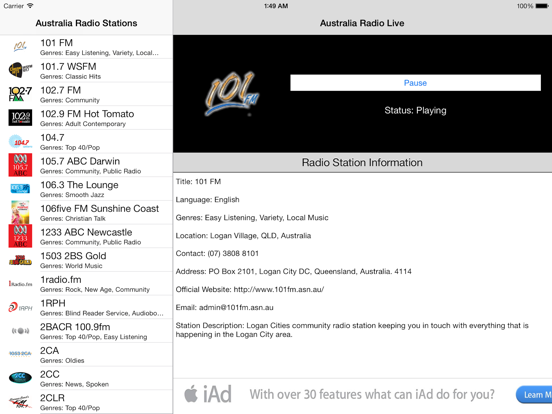Click the 'Station Description' paragraph
The width and height of the screenshot is (552, 414).
(x=352, y=330)
